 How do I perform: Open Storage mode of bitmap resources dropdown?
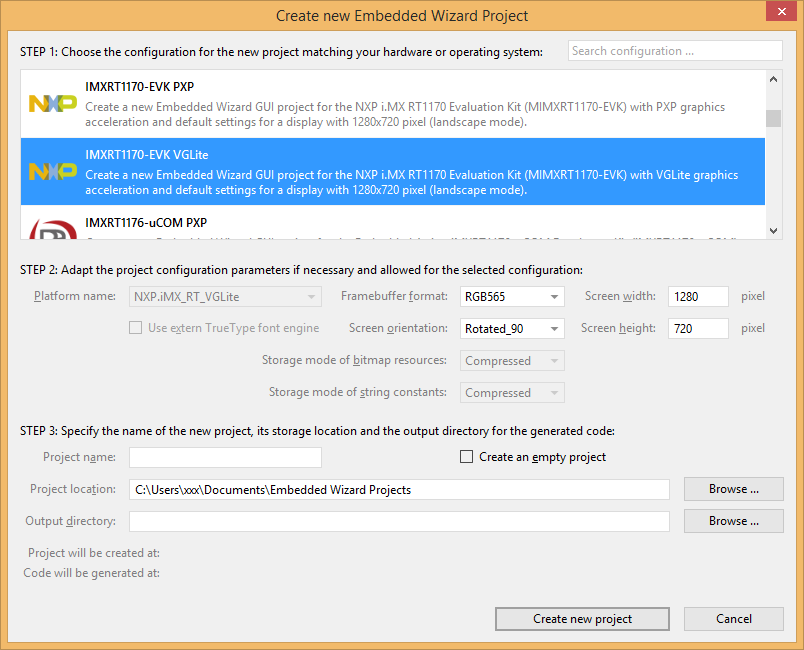click(x=512, y=361)
